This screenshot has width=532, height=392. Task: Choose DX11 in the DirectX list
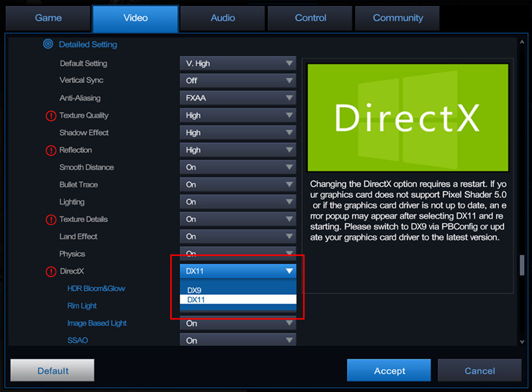[x=238, y=300]
